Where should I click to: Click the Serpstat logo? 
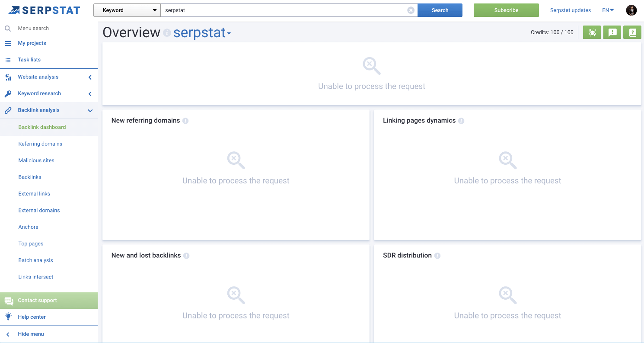click(45, 10)
